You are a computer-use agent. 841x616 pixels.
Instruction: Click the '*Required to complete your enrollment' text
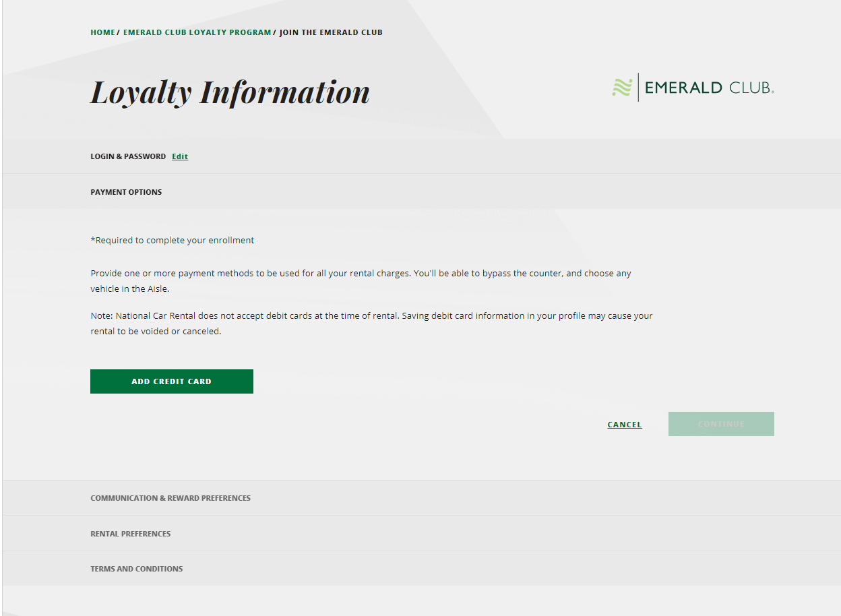coord(173,240)
